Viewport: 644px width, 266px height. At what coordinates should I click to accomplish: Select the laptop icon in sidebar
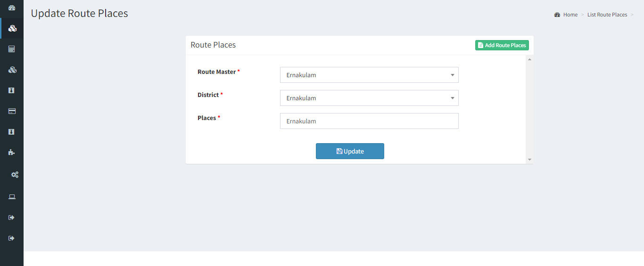tap(12, 197)
